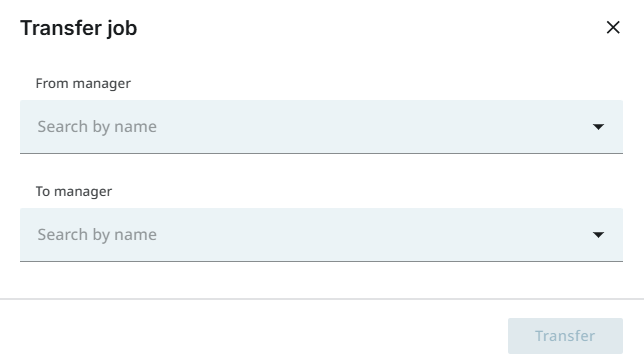
Task: Click the To manager label
Action: point(74,191)
